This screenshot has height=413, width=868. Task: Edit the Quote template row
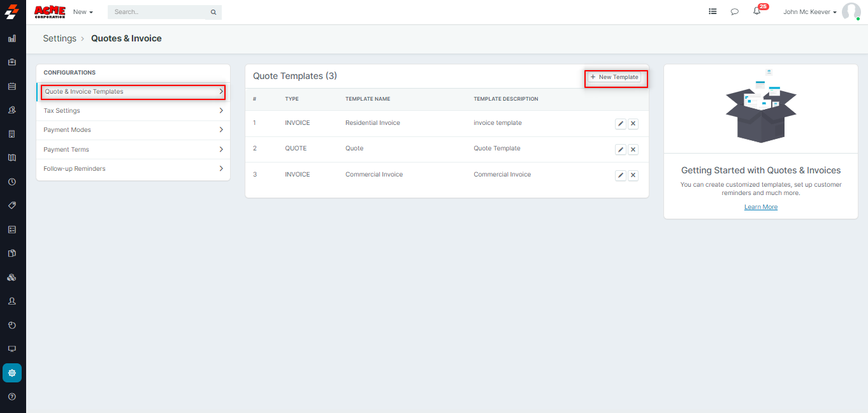coord(621,149)
